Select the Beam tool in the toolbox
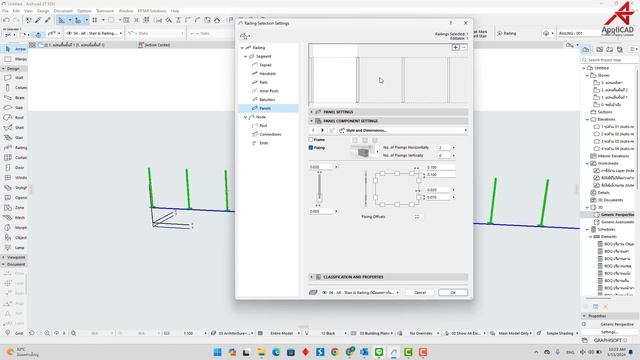640x360 pixels. coord(14,98)
